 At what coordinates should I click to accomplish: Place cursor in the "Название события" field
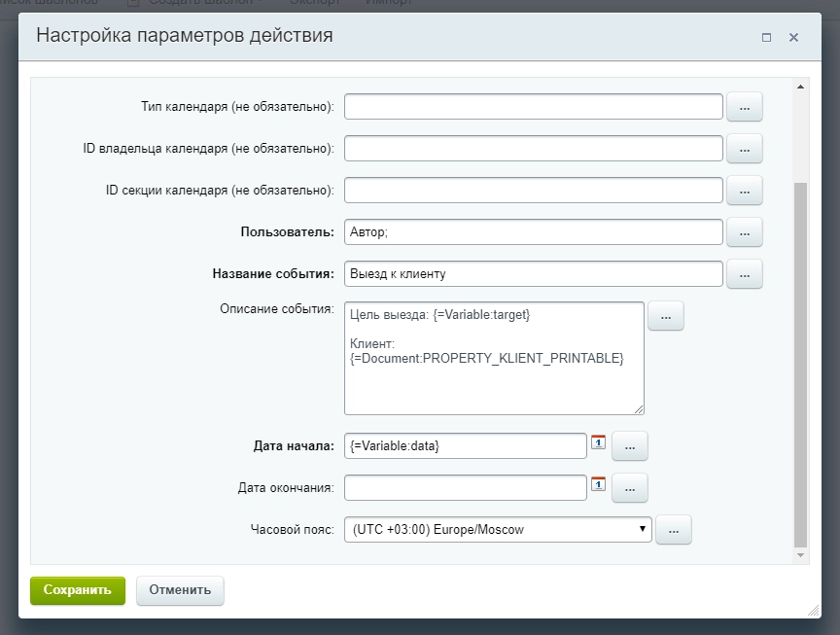tap(535, 274)
